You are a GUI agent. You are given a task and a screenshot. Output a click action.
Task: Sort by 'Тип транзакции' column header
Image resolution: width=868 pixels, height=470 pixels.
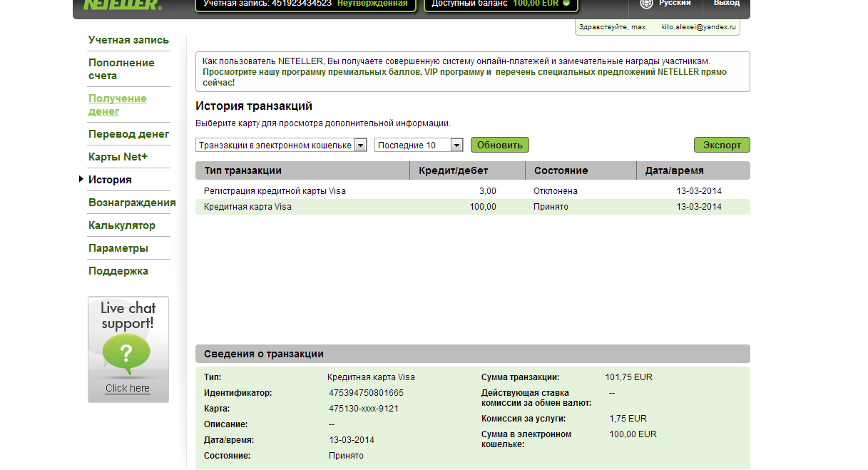point(302,170)
